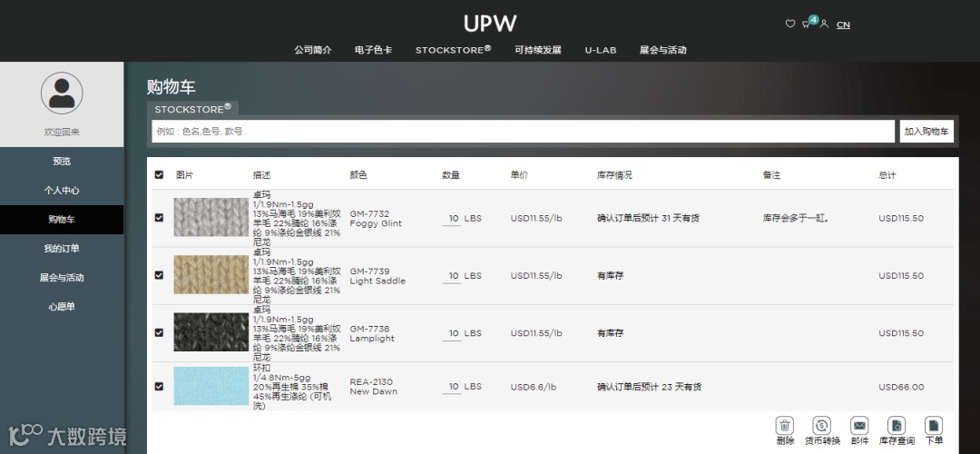Open the user account icon in header

[824, 24]
